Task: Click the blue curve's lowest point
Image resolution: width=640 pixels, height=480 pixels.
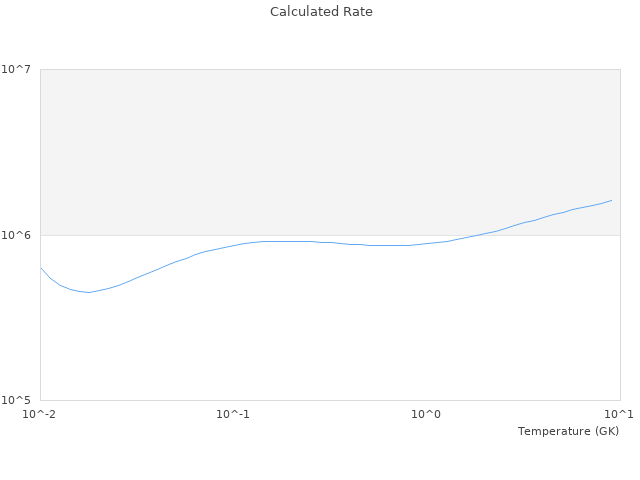Action: coord(88,292)
